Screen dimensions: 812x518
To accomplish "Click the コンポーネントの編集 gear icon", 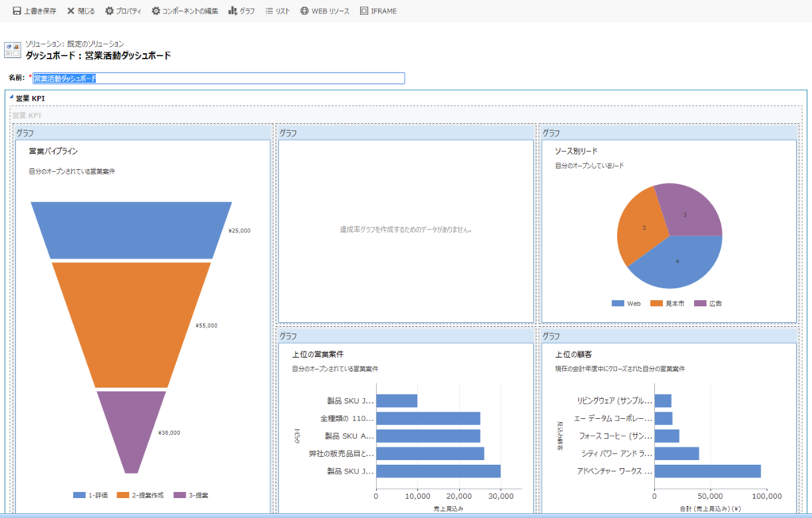I will coord(156,11).
